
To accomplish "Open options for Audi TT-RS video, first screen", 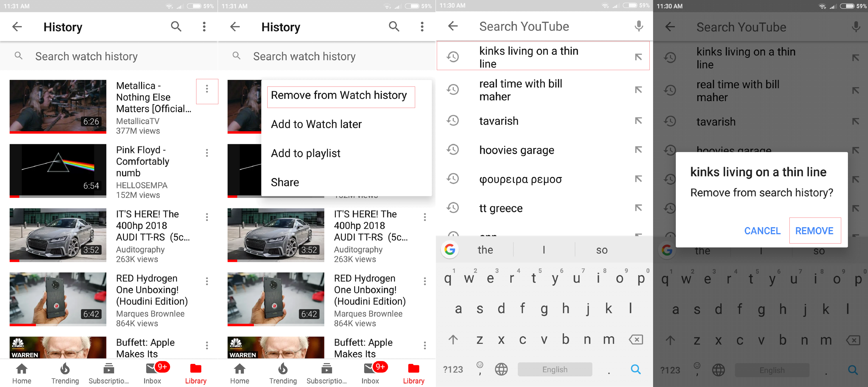I will coord(207,217).
